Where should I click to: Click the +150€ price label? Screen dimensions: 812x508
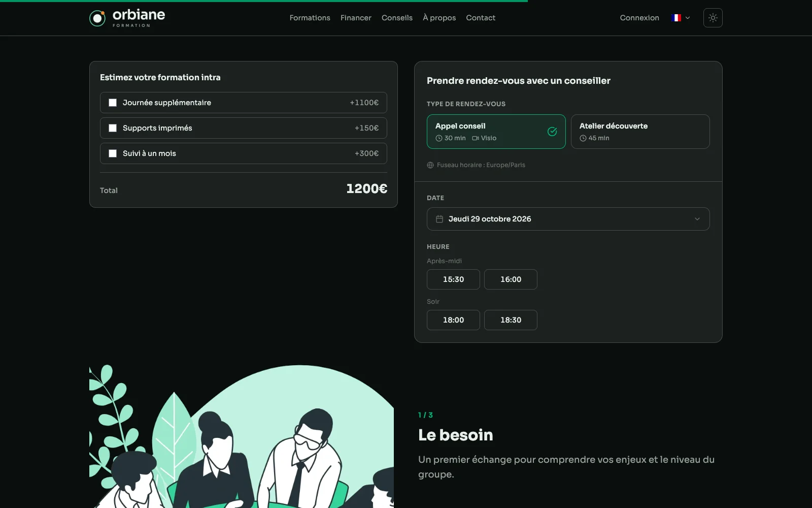[366, 128]
